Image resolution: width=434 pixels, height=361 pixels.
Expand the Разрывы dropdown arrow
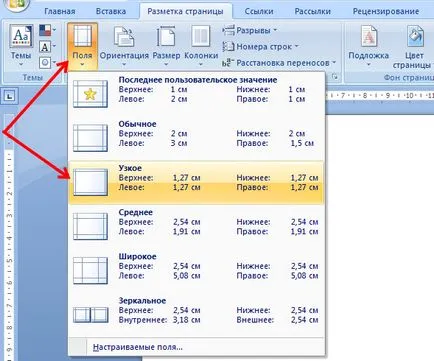coord(275,30)
